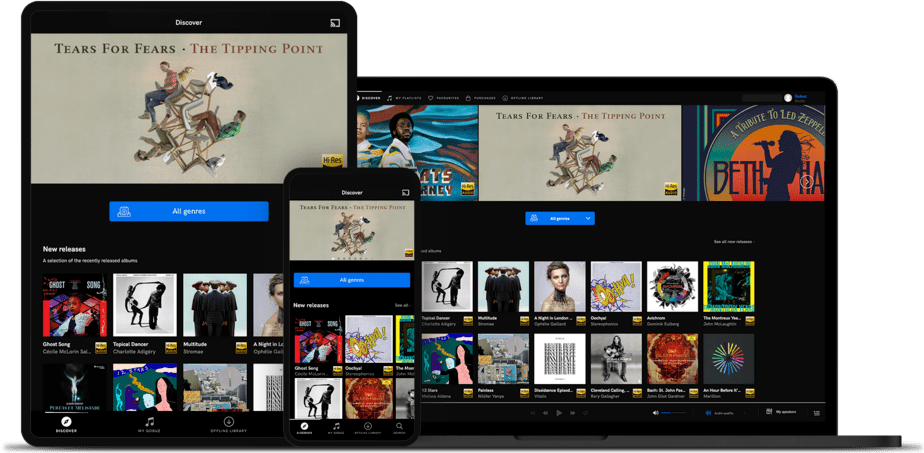Switch to Favourites tab on the laptop
This screenshot has width=924, height=453.
tap(446, 98)
